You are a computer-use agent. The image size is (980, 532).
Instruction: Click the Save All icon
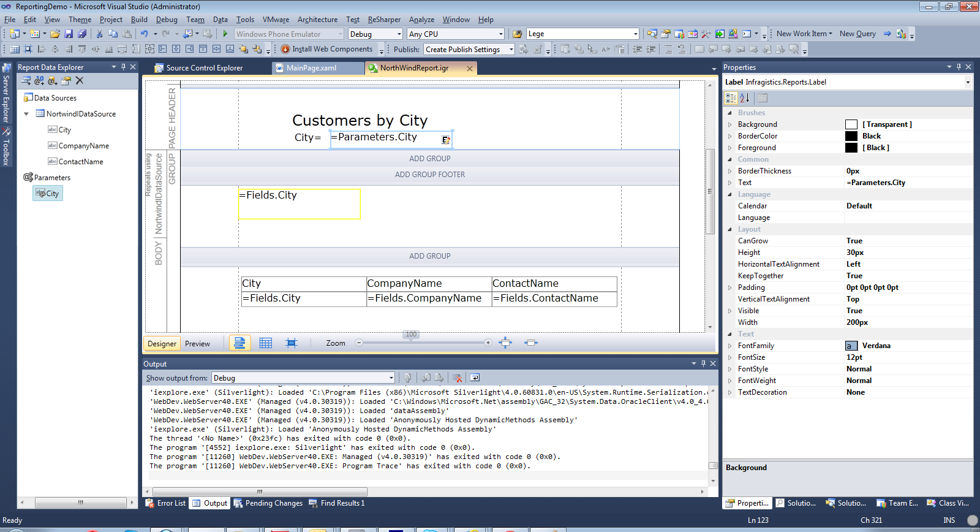coord(82,34)
